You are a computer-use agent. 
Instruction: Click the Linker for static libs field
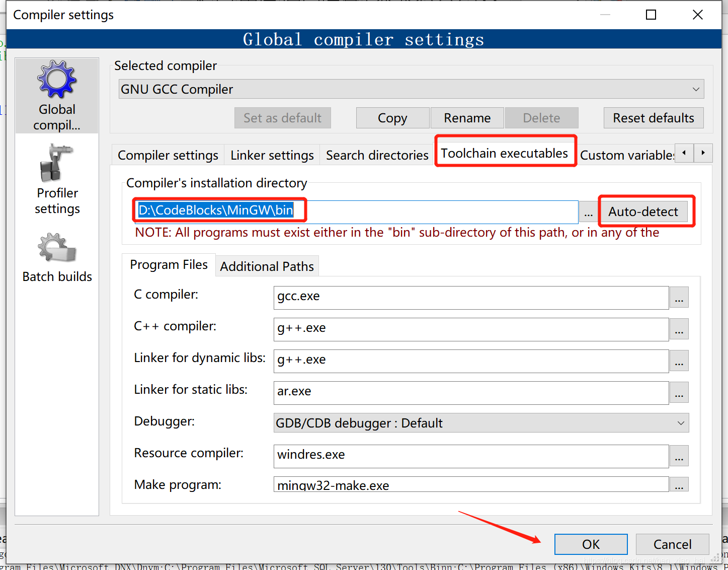click(x=471, y=393)
